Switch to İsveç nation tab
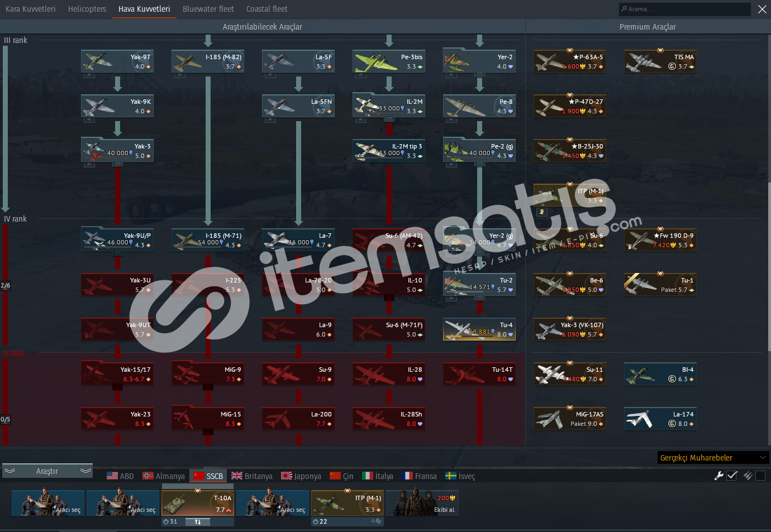The width and height of the screenshot is (771, 532). [460, 476]
